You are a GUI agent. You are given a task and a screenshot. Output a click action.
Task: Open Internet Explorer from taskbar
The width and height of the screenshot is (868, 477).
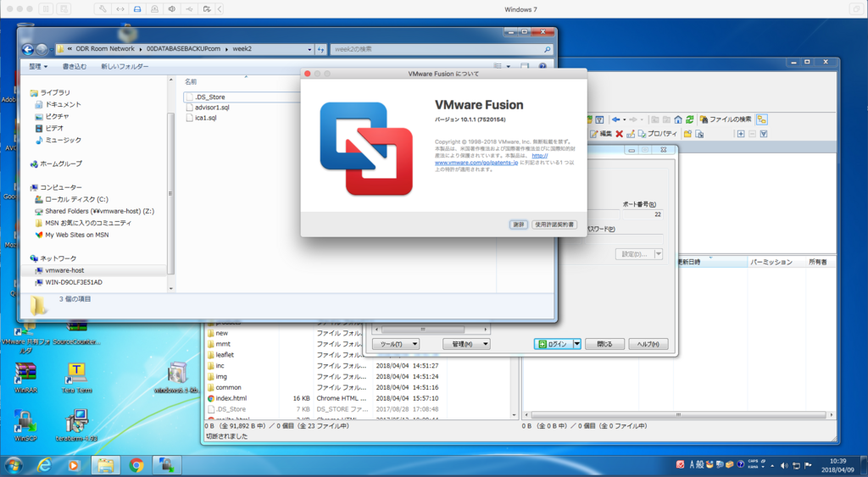pos(44,465)
